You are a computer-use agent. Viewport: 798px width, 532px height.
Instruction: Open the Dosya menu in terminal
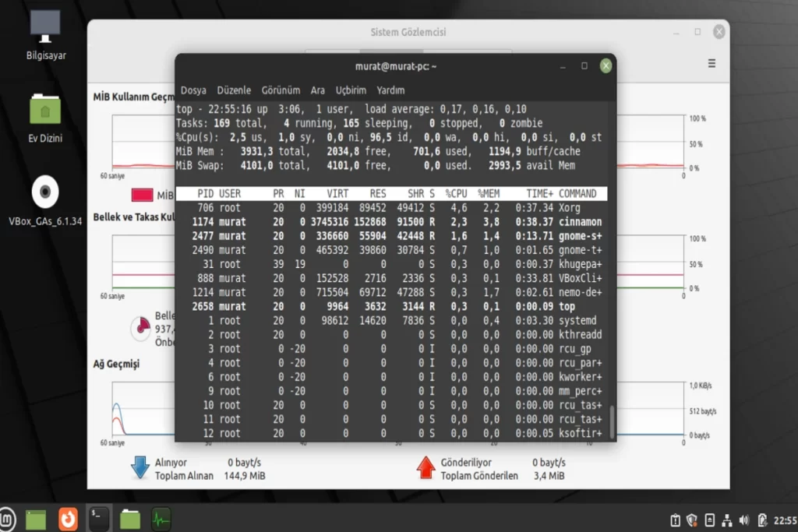193,90
